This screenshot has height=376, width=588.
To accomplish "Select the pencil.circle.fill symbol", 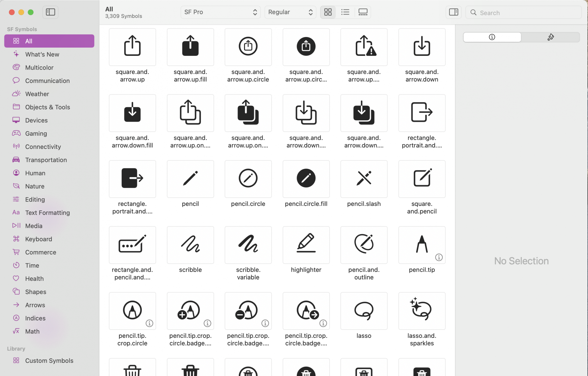I will tap(306, 179).
